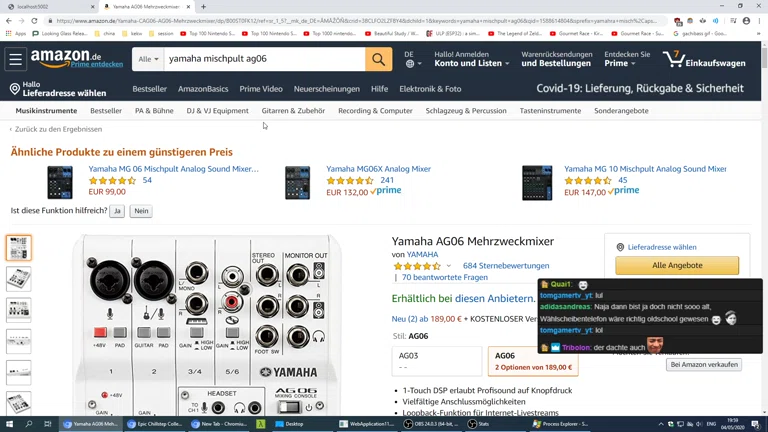Open the shopping cart Einkaufswagen
The height and width of the screenshot is (432, 768).
click(704, 60)
